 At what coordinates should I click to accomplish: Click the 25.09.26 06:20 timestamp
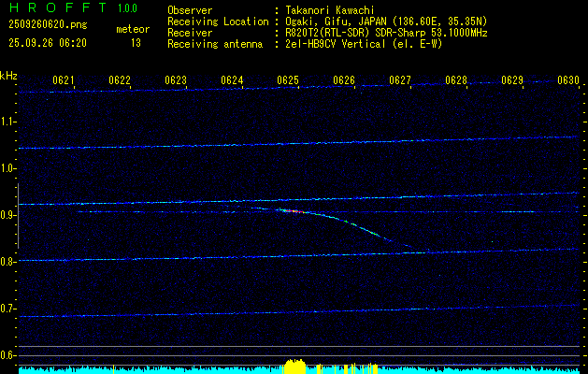[x=47, y=43]
